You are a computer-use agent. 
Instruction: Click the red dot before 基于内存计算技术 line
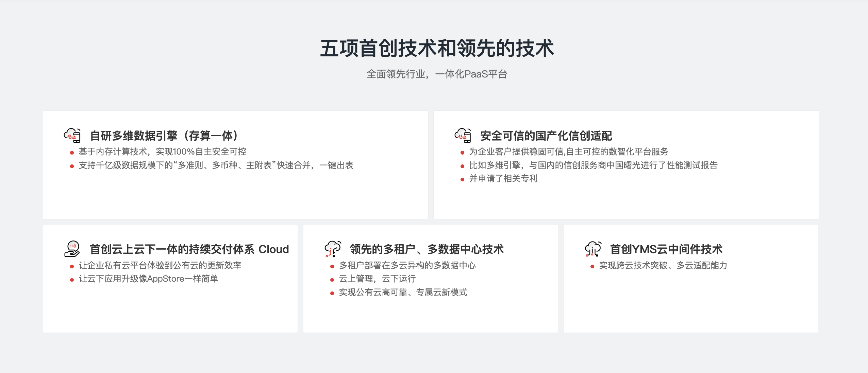pos(71,153)
